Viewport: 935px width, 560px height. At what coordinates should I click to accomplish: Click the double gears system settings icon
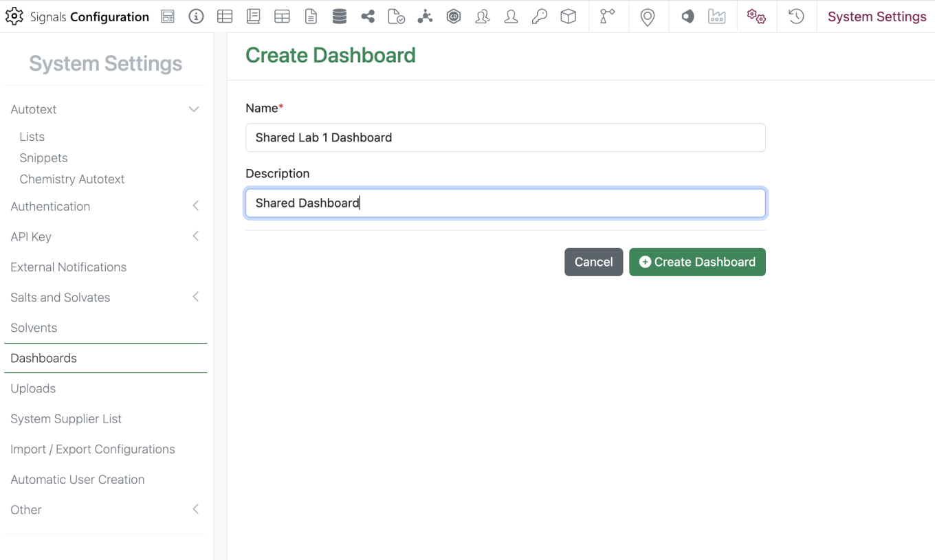tap(756, 16)
